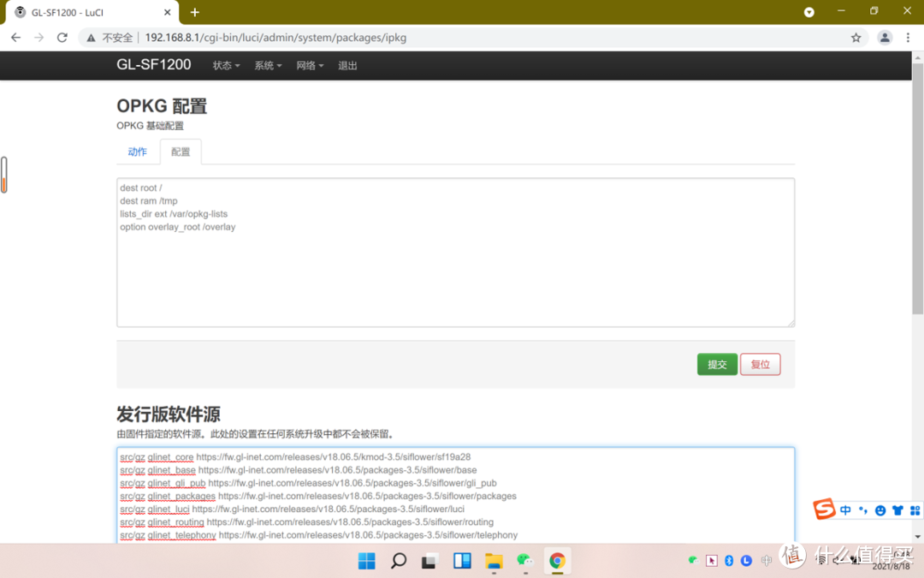Open the 状态 dropdown menu
The image size is (924, 578).
226,65
